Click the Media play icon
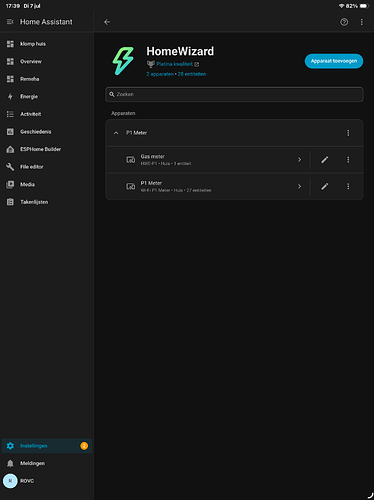The width and height of the screenshot is (374, 500). tap(10, 184)
